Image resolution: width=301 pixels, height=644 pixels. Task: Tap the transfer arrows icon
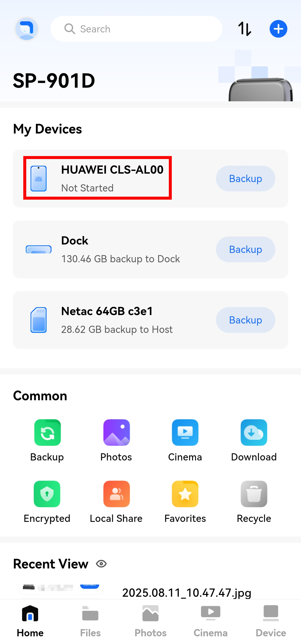(x=245, y=29)
